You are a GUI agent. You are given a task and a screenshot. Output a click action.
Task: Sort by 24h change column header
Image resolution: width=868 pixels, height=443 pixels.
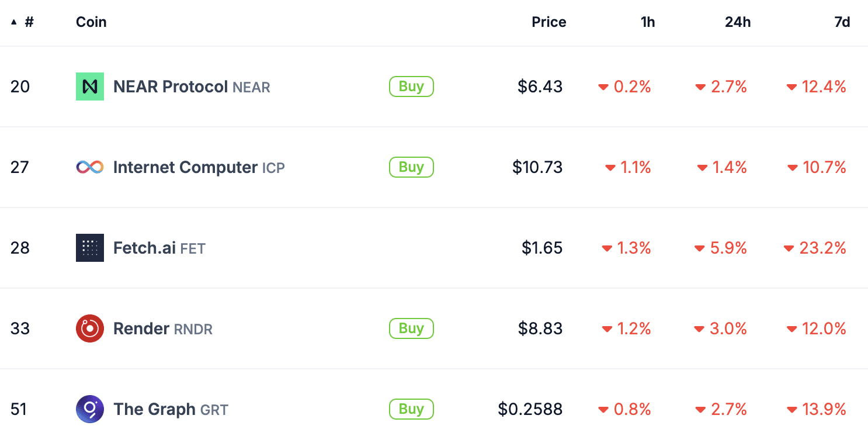tap(738, 22)
